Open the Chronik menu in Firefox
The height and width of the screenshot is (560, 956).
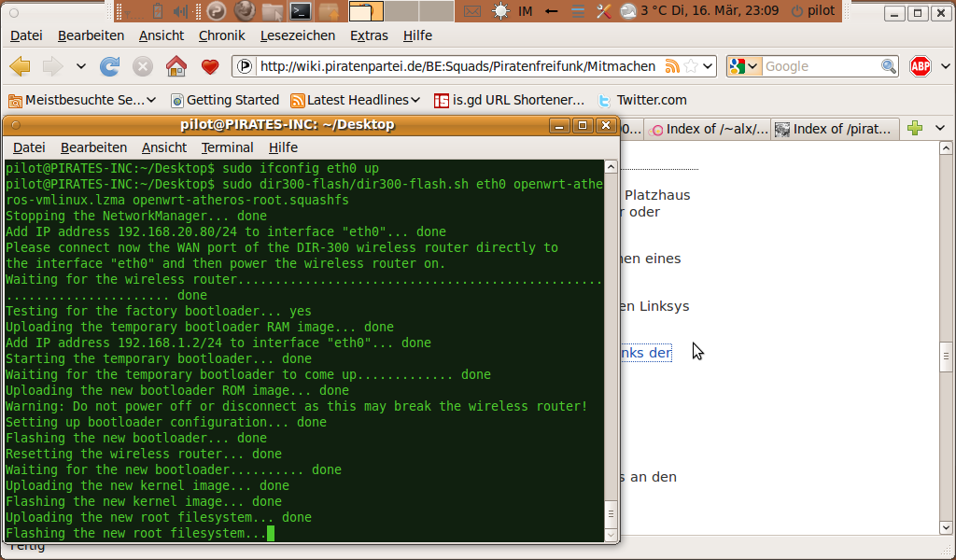[221, 35]
